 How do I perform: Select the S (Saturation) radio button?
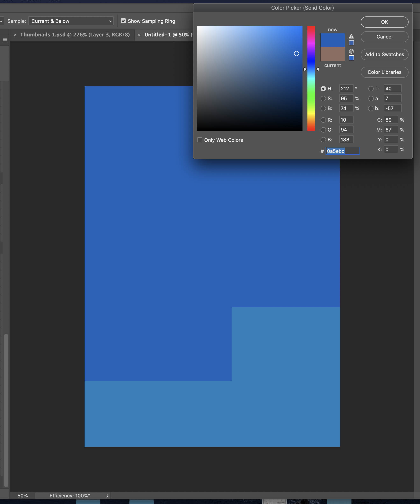(323, 98)
